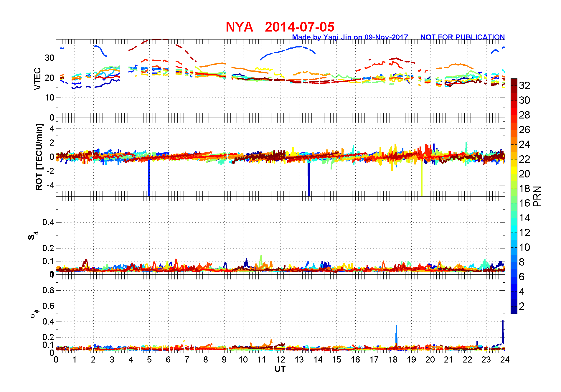The width and height of the screenshot is (561, 392).
Task: Click the 'PRN' colorbar label
Action: coord(537,196)
